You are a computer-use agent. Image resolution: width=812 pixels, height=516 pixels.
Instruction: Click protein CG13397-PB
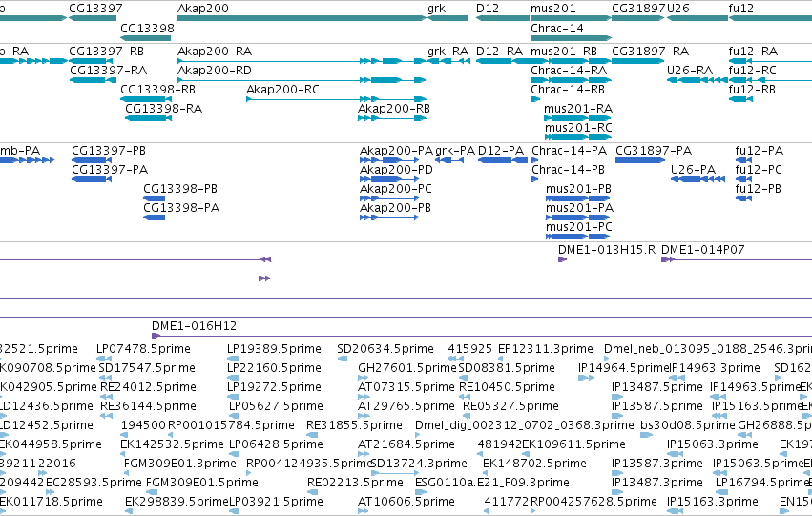[92, 160]
